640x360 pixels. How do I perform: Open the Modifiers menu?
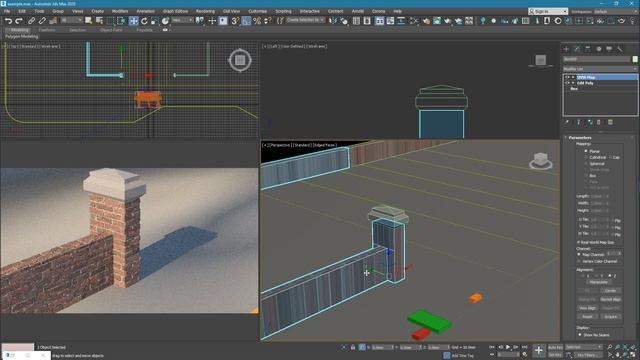(120, 11)
